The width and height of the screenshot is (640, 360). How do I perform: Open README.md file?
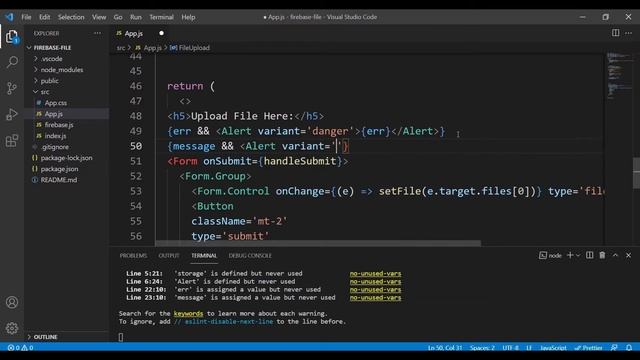tap(58, 180)
